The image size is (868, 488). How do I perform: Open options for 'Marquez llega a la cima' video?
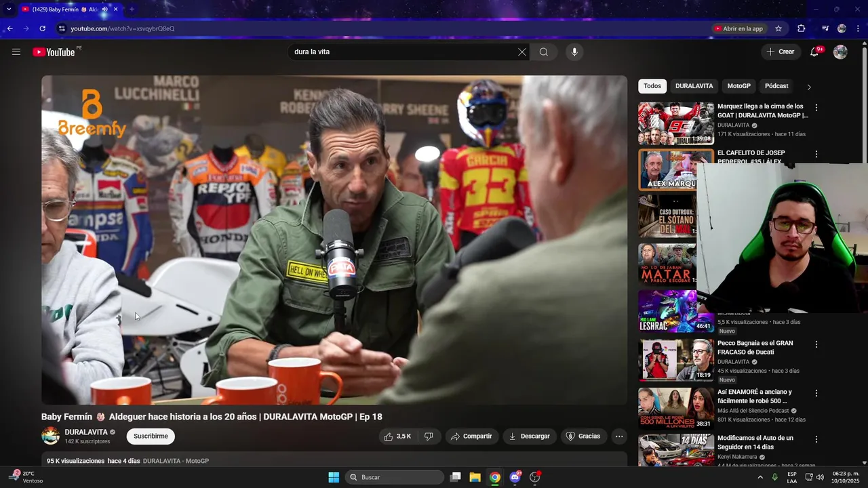click(x=816, y=108)
